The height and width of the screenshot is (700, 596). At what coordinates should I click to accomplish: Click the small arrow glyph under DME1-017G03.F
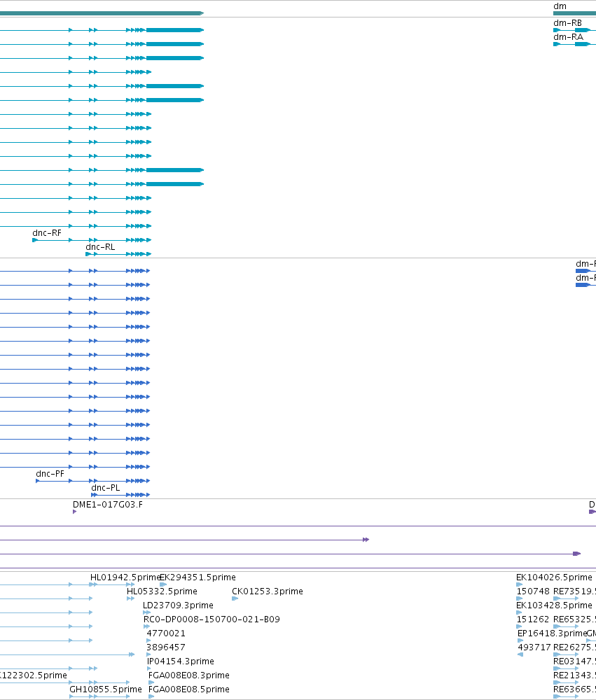75,512
